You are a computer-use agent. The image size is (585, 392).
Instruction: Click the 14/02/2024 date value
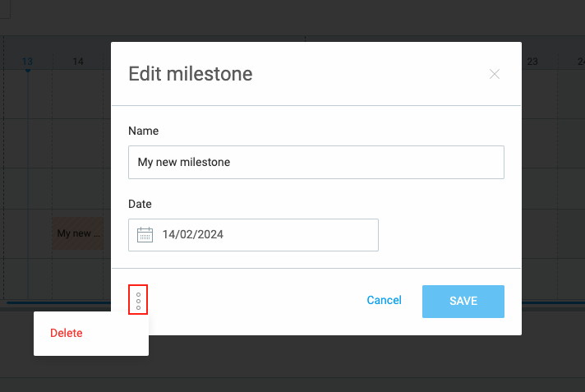(193, 234)
